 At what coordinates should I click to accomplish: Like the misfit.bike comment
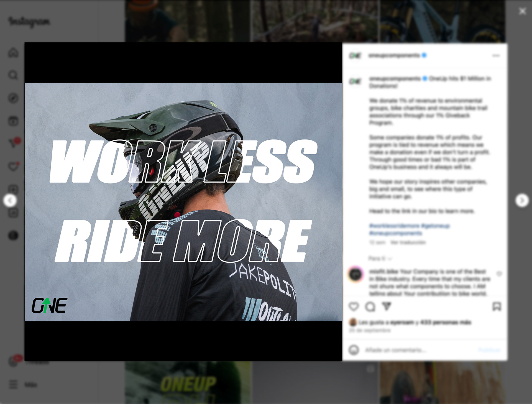coord(499,274)
